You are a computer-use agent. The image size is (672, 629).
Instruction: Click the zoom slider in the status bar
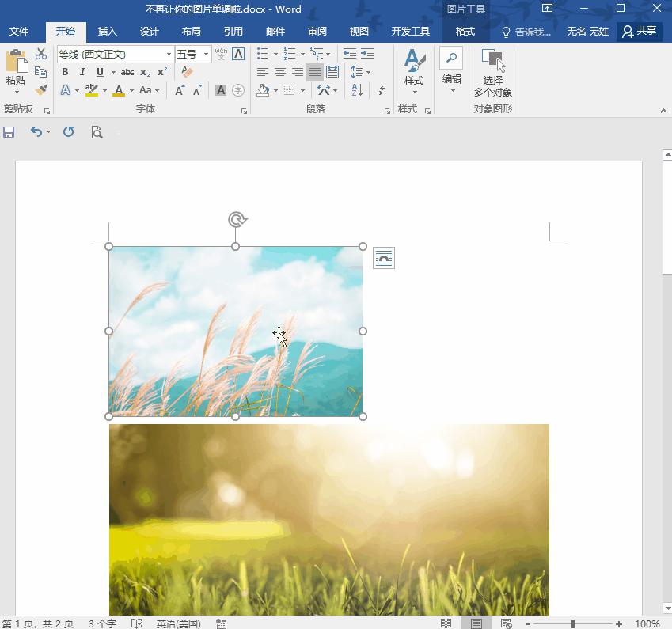573,623
